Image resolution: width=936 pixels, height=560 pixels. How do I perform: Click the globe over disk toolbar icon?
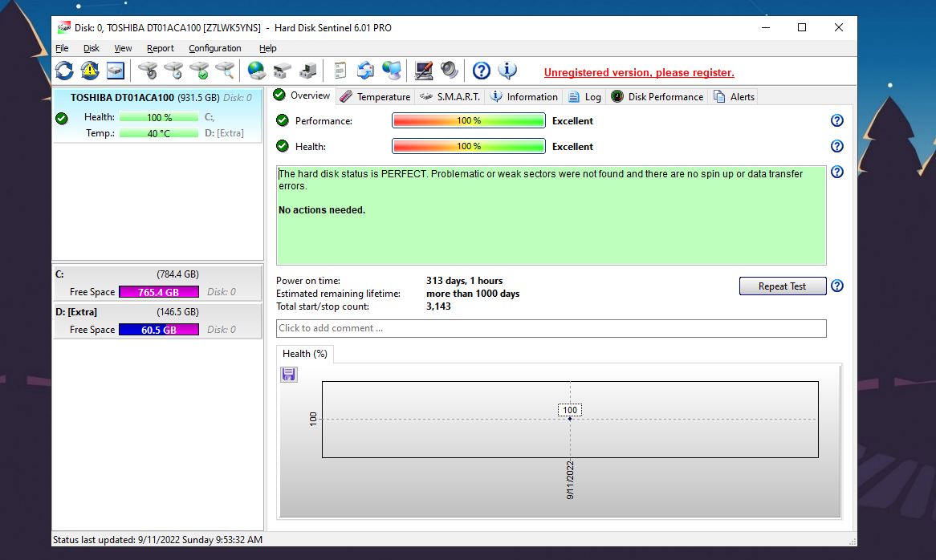[x=257, y=71]
